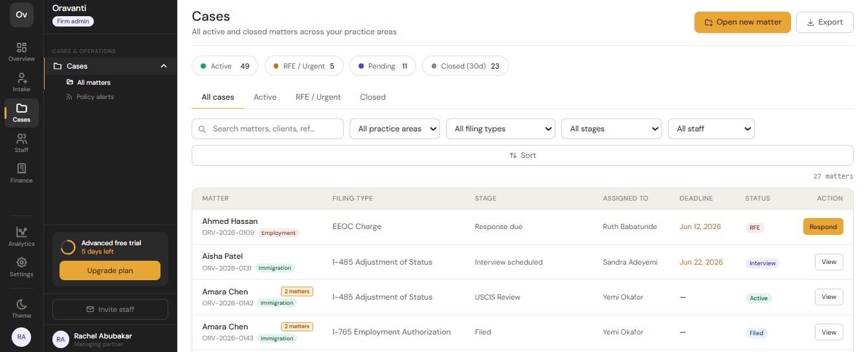This screenshot has width=868, height=352.
Task: Click the RFE status badge
Action: click(x=755, y=228)
